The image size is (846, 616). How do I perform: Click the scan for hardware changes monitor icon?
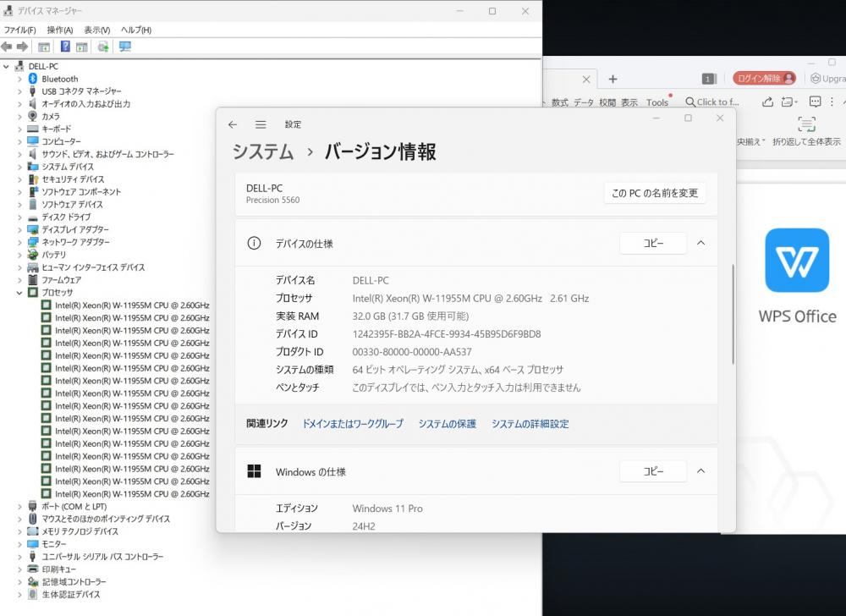[x=125, y=47]
